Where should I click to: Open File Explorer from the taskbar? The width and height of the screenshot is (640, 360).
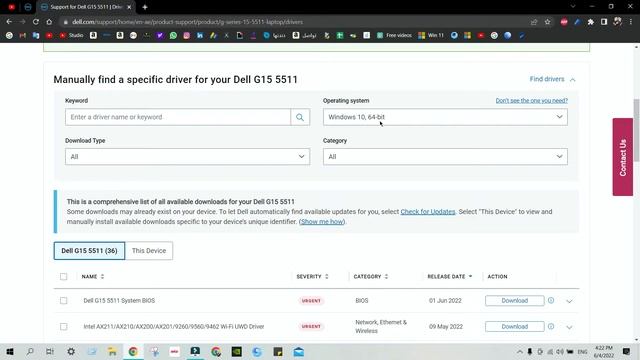[112, 351]
